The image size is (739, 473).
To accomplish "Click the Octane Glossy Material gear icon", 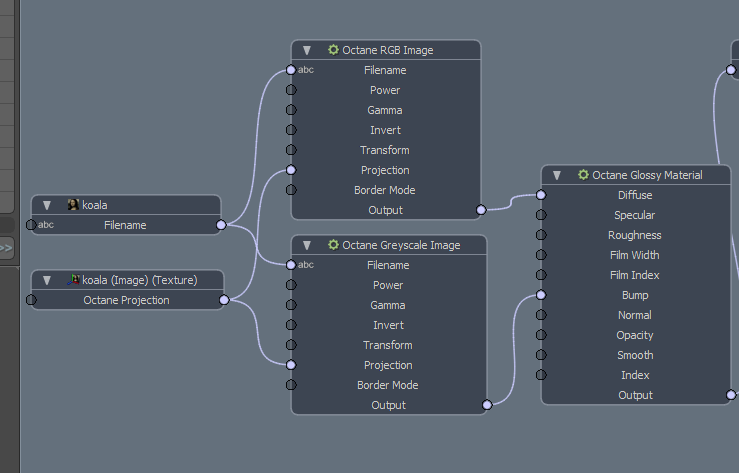I will [x=583, y=175].
